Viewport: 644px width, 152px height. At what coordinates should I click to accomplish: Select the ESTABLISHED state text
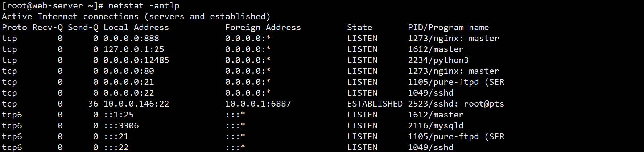click(375, 104)
